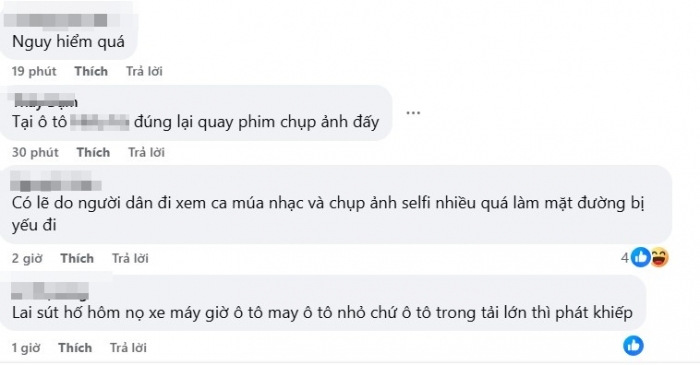The image size is (700, 365).
Task: Open the 2 giờ timestamp link
Action: tap(27, 258)
